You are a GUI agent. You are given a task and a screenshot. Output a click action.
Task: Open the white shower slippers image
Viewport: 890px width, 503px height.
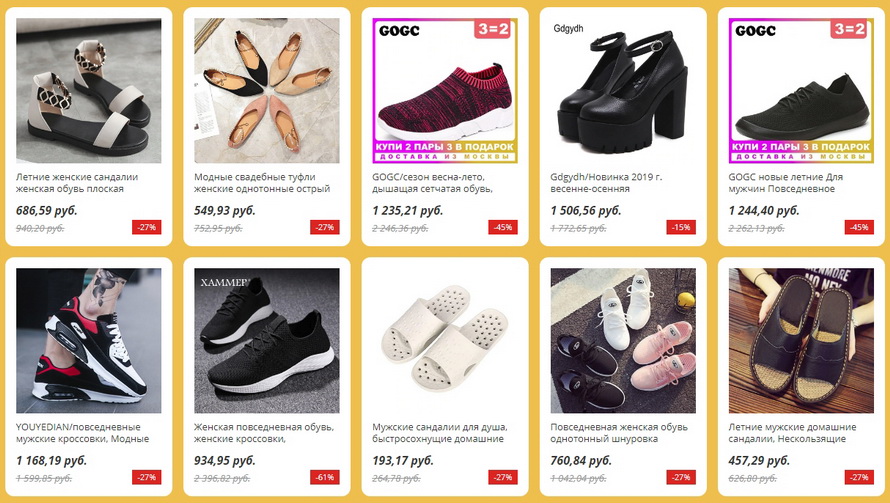click(x=445, y=341)
